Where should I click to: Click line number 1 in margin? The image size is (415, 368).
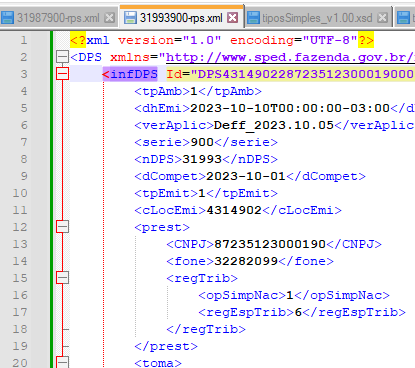pyautogui.click(x=24, y=40)
